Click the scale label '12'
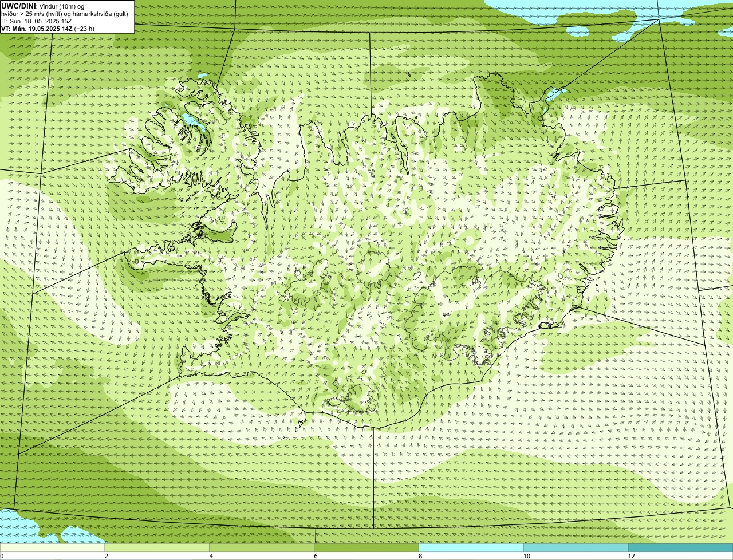733x560 pixels. pos(631,556)
